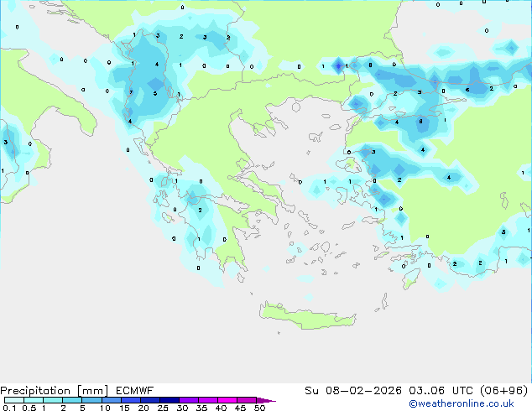The image size is (532, 411).
Task: Click the "40" legend scale label
Action: (x=221, y=408)
